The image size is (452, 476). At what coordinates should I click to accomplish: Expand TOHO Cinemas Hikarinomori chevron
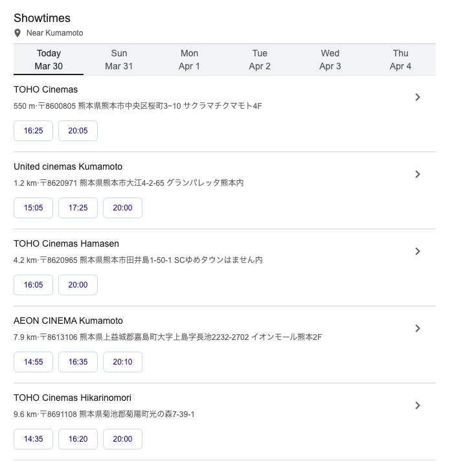click(418, 405)
